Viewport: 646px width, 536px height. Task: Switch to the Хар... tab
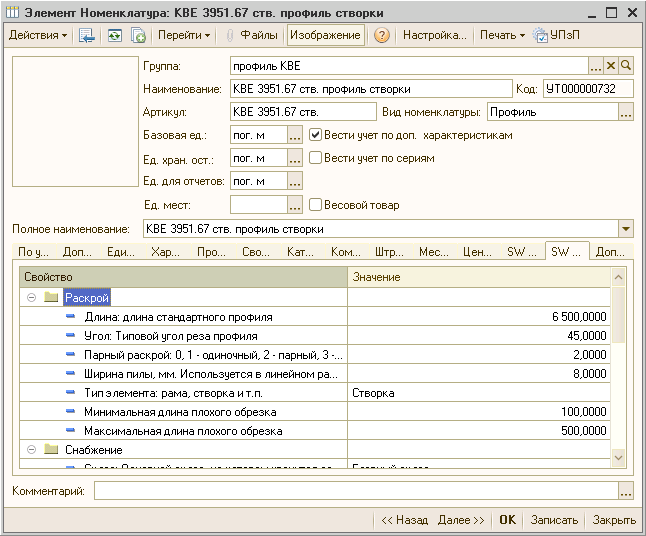click(166, 252)
